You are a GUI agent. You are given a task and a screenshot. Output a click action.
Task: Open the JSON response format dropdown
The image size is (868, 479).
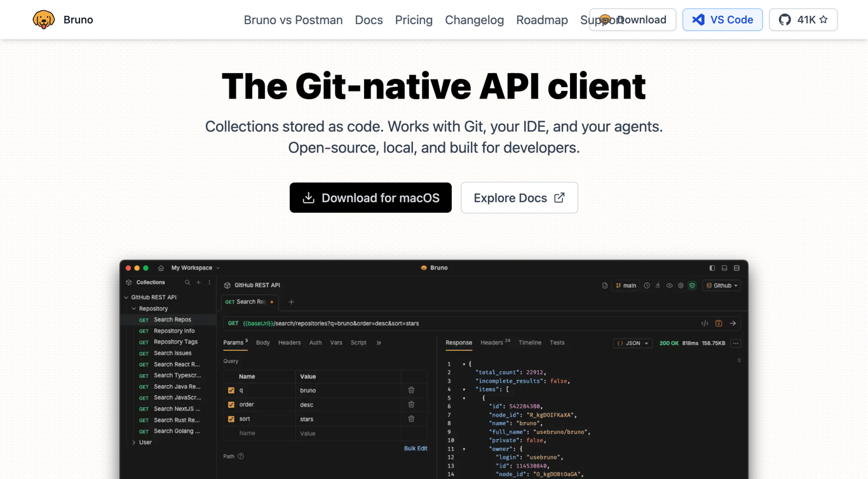coord(632,342)
